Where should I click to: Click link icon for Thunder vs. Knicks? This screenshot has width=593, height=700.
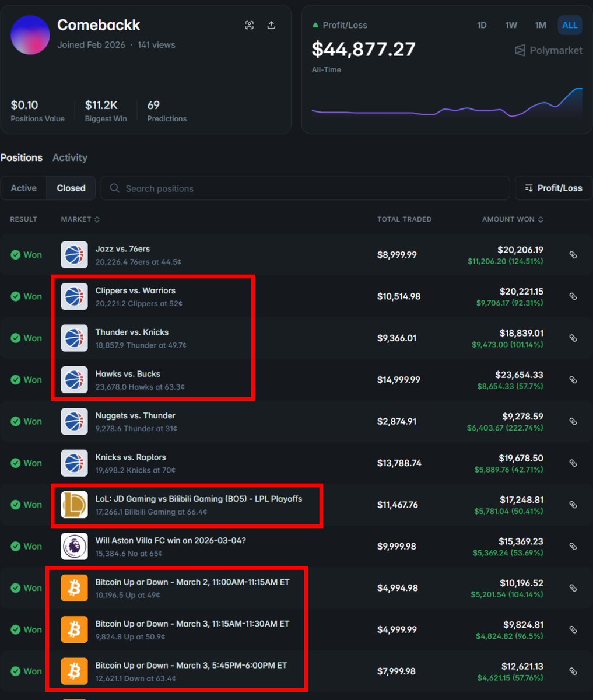tap(573, 338)
